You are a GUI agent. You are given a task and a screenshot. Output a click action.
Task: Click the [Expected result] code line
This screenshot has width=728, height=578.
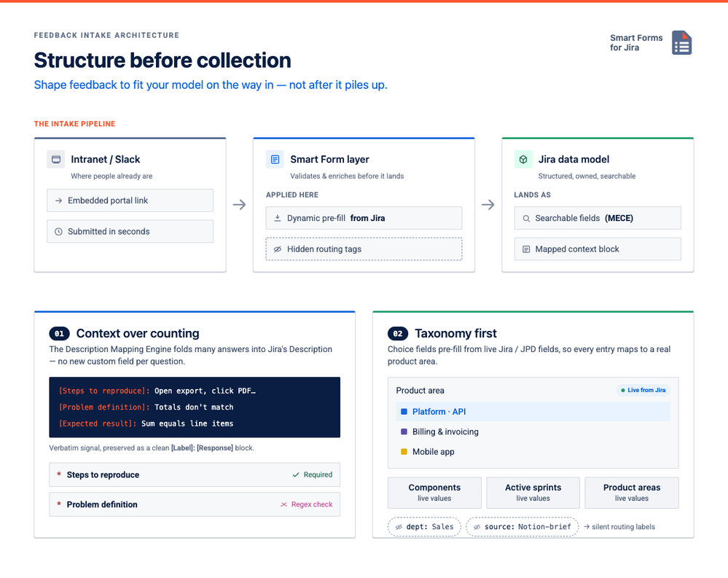(x=146, y=423)
